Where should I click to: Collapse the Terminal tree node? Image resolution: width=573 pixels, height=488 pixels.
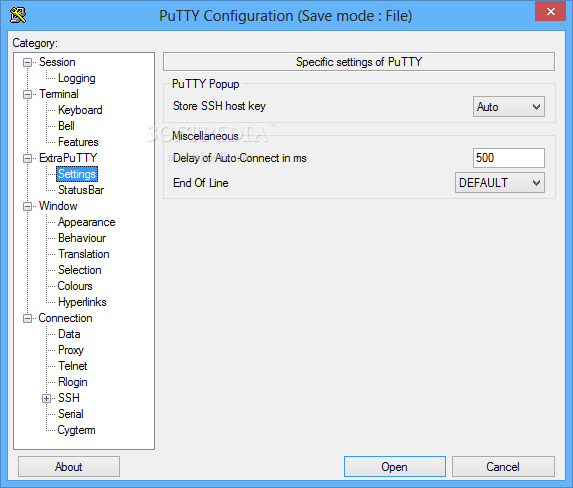click(x=27, y=94)
